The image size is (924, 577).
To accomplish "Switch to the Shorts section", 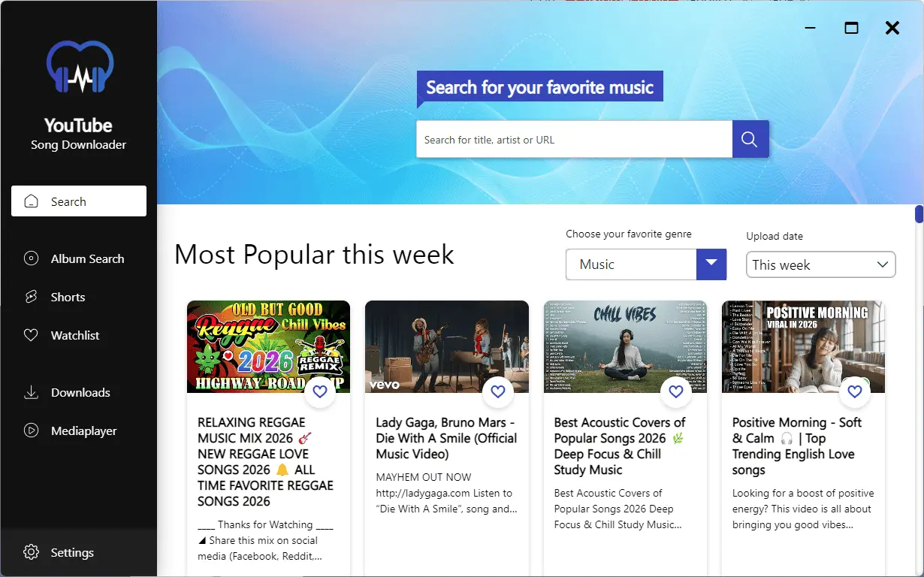I will (79, 297).
